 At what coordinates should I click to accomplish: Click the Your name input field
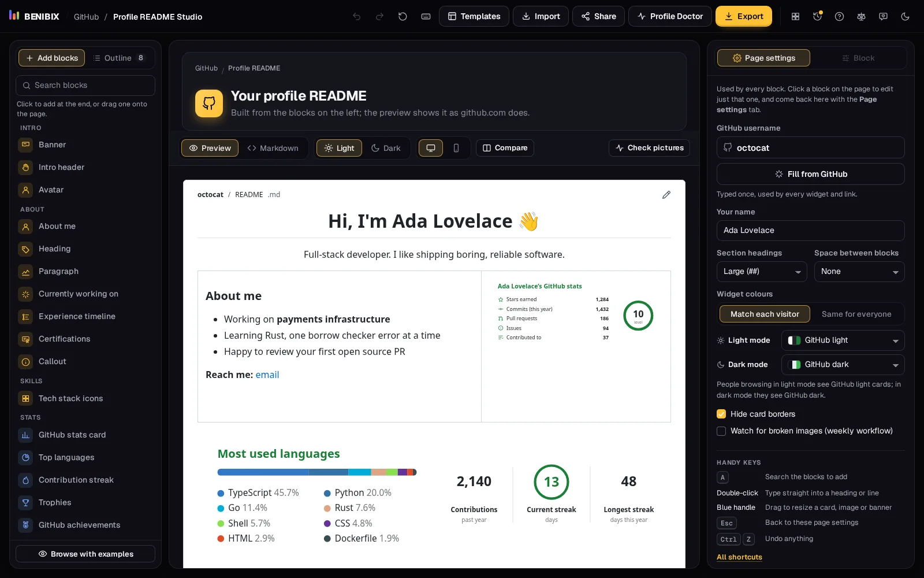(x=811, y=231)
